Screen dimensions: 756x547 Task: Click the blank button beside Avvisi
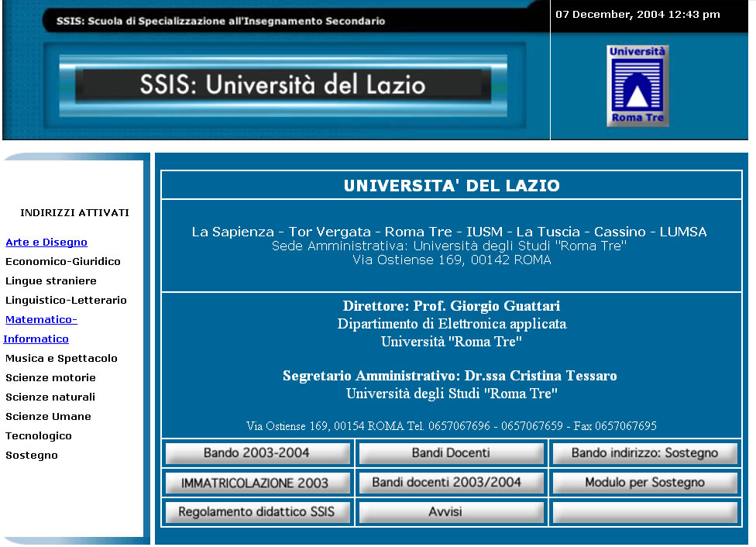click(x=644, y=512)
